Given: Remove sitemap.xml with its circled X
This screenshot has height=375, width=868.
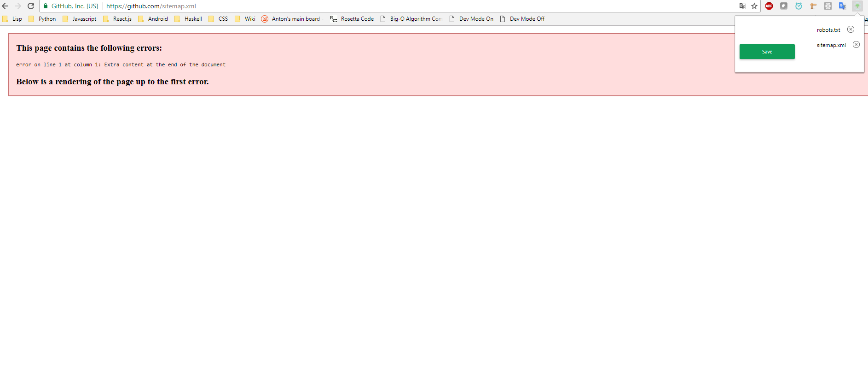Looking at the screenshot, I should 856,45.
